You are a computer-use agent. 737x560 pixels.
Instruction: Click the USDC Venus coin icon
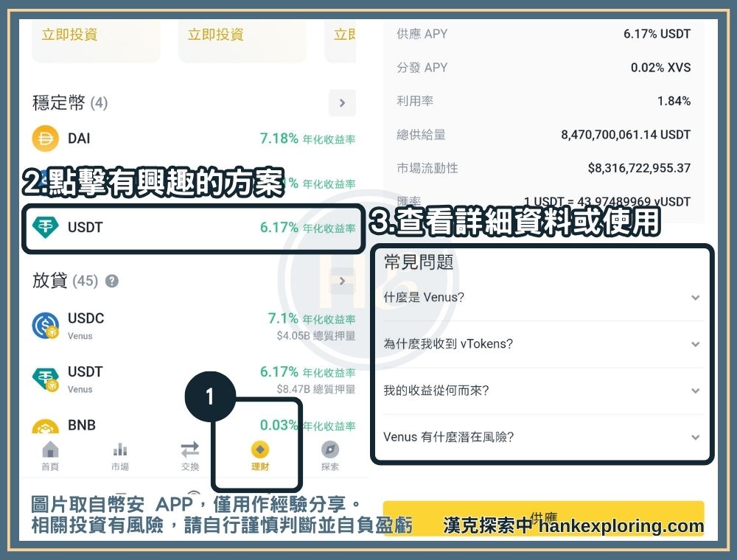45,326
